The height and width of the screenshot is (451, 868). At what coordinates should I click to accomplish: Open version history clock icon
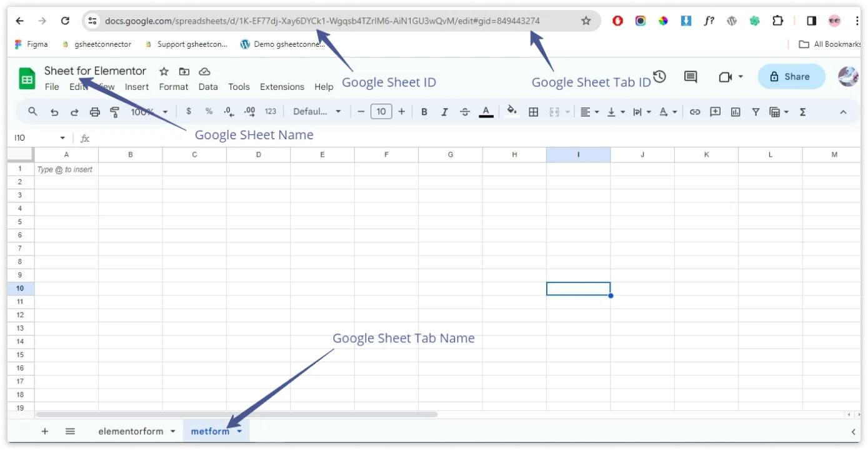(x=659, y=77)
